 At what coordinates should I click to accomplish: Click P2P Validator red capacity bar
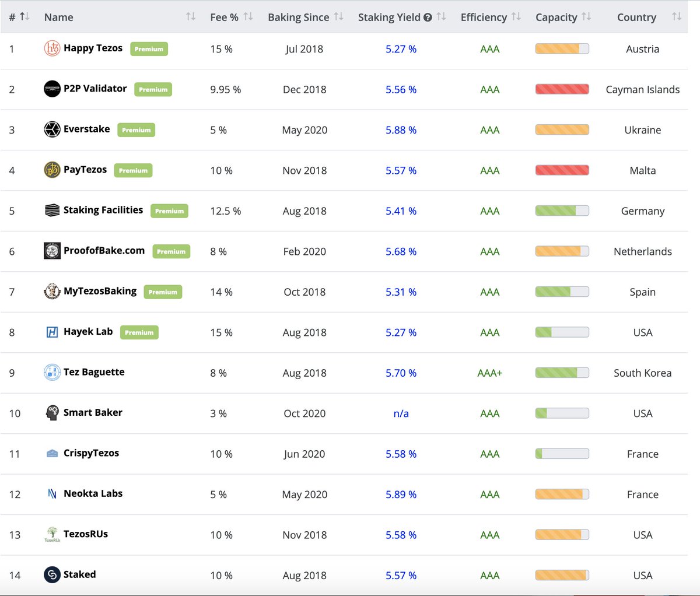(x=562, y=89)
